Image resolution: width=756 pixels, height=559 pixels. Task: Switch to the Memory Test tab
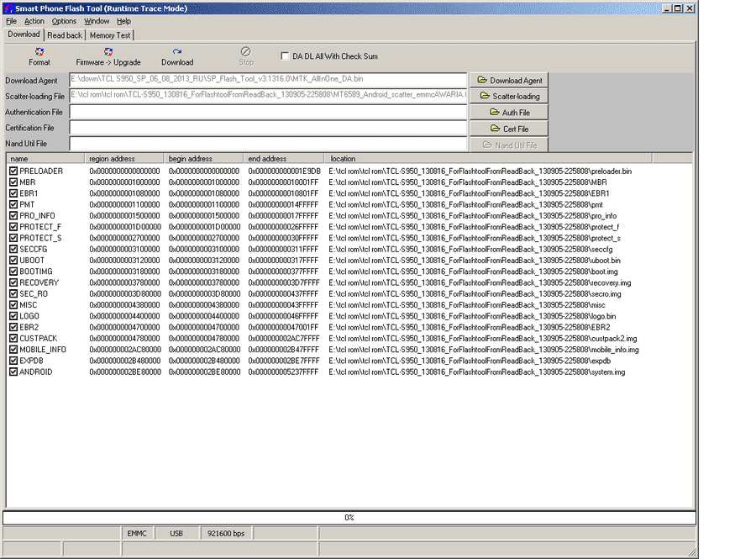pyautogui.click(x=110, y=35)
